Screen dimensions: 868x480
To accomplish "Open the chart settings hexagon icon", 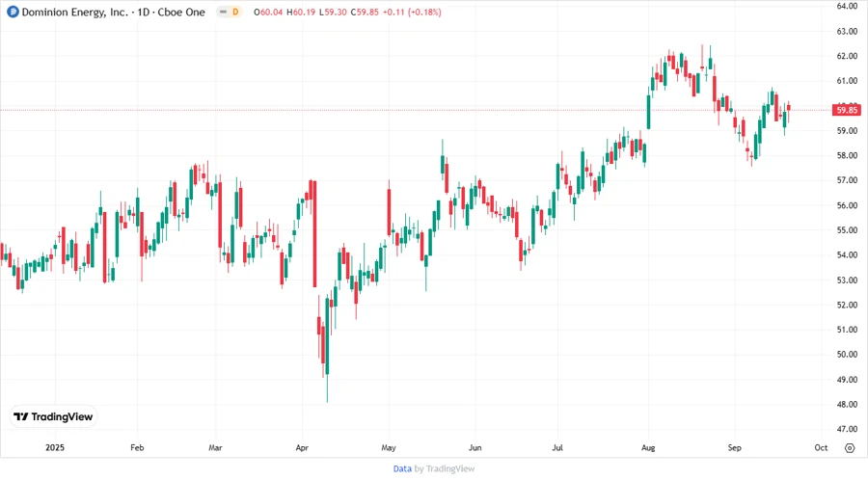I will [x=850, y=448].
